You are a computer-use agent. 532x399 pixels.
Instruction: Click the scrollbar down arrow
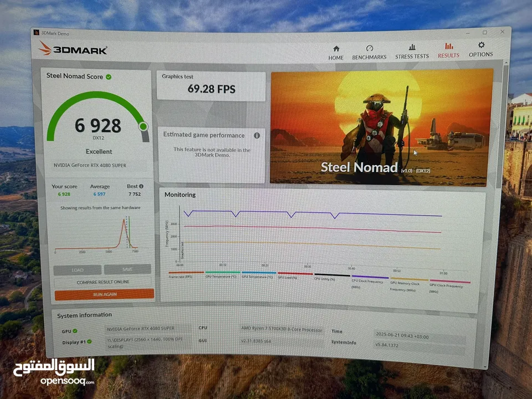point(485,367)
